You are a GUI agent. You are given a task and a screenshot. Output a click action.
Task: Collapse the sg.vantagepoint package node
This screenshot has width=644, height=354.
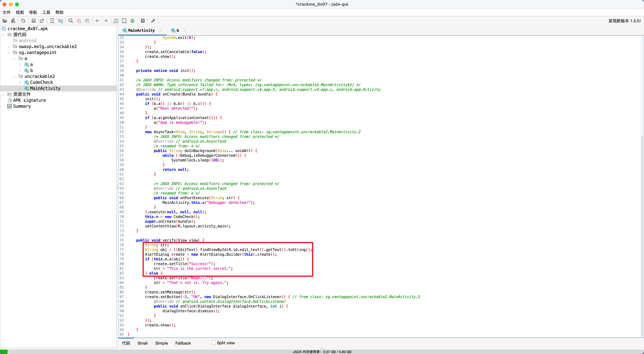[x=9, y=53]
